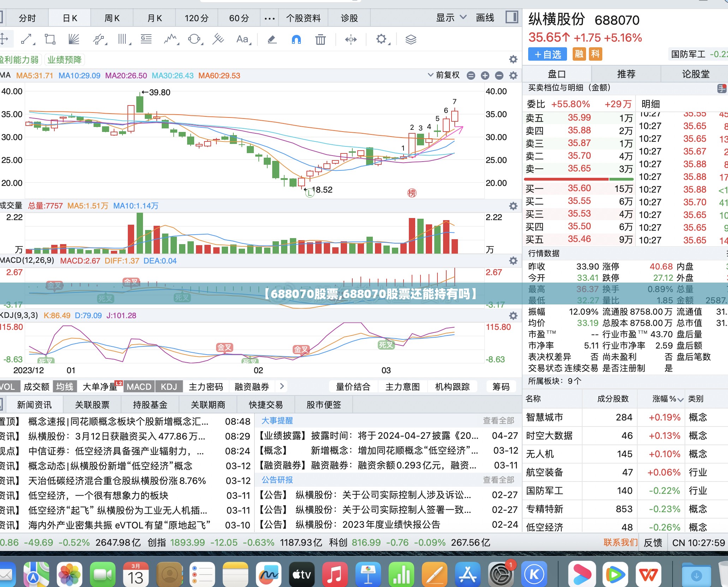Expand more indicators with the right arrow
The image size is (728, 587).
pyautogui.click(x=282, y=386)
